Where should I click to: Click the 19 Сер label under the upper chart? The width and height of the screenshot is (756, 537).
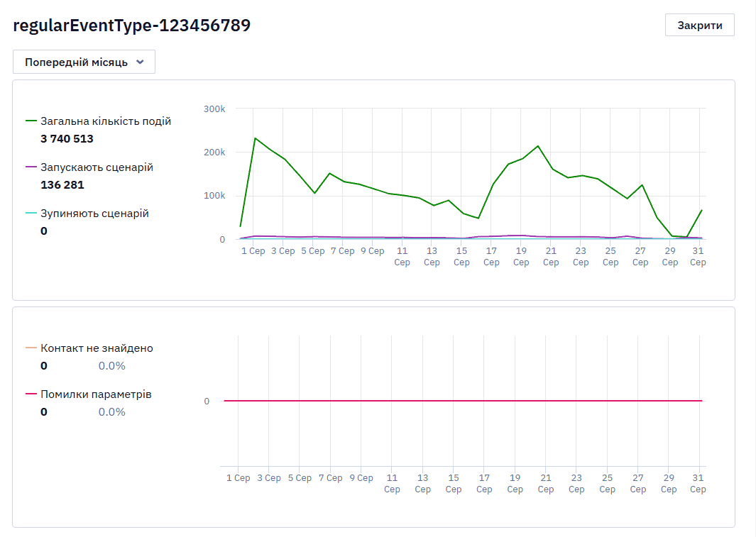click(521, 257)
